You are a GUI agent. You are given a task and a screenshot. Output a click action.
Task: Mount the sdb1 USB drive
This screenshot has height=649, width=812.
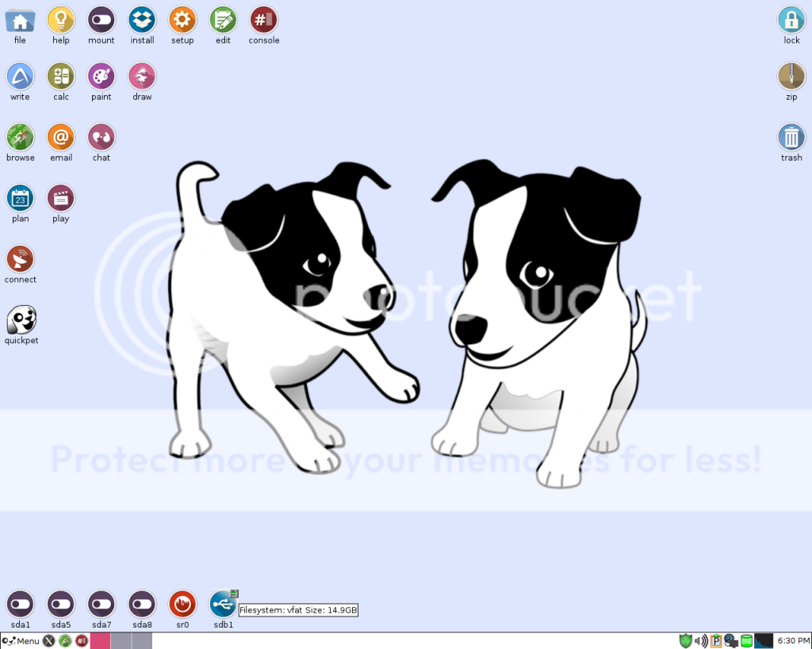point(223,605)
